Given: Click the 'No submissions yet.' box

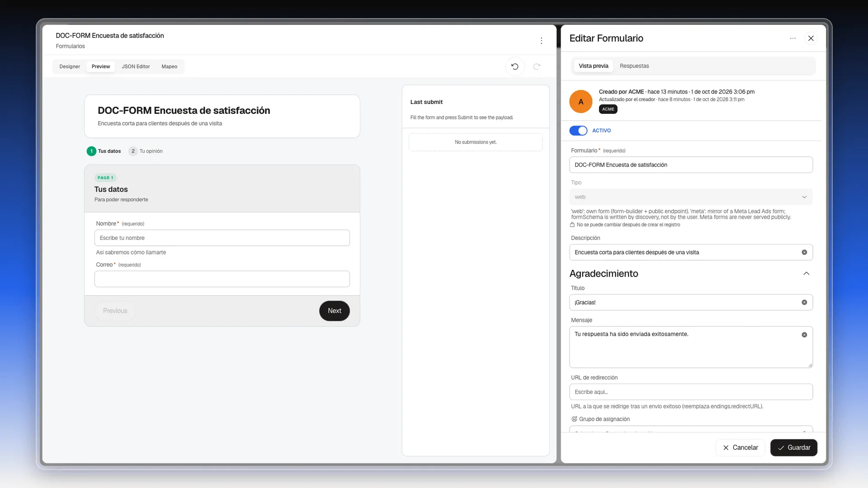Looking at the screenshot, I should click(x=476, y=142).
